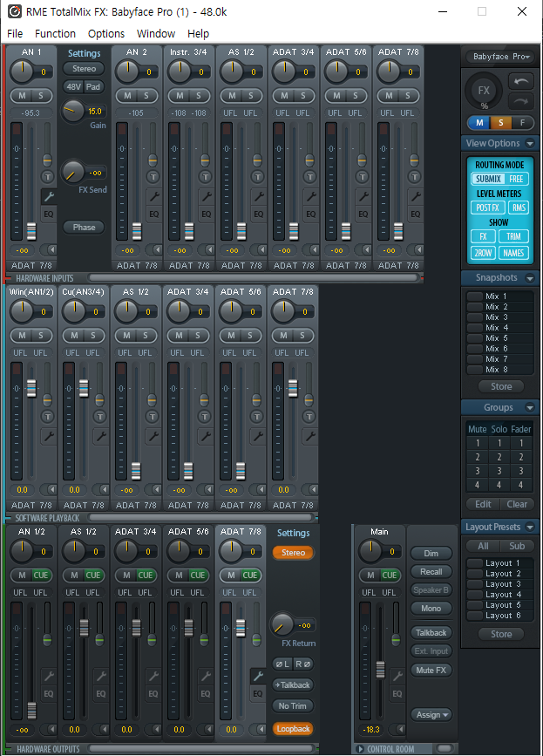Screen dimensions: 543x756
Task: Open EQ on Main control room channel
Action: pyautogui.click(x=397, y=694)
